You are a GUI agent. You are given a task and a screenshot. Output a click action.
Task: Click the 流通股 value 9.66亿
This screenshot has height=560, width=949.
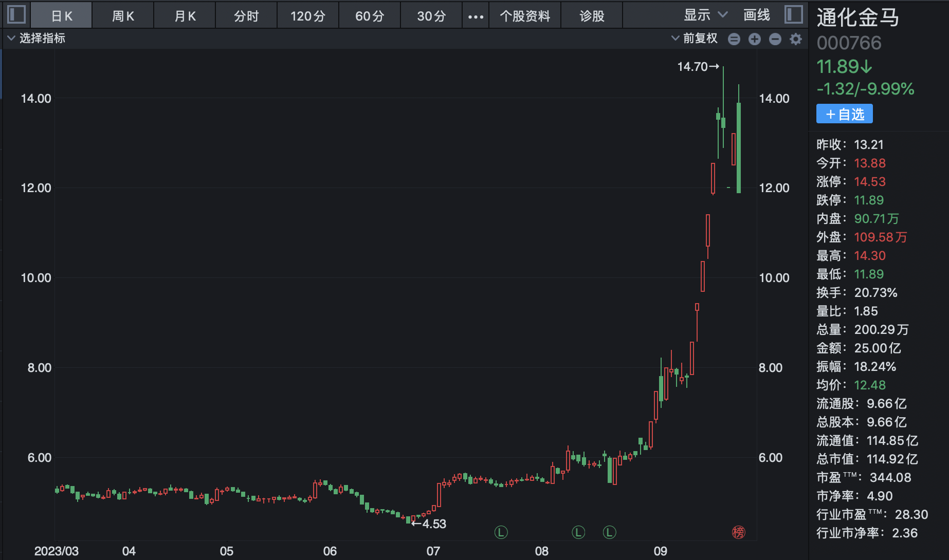887,404
